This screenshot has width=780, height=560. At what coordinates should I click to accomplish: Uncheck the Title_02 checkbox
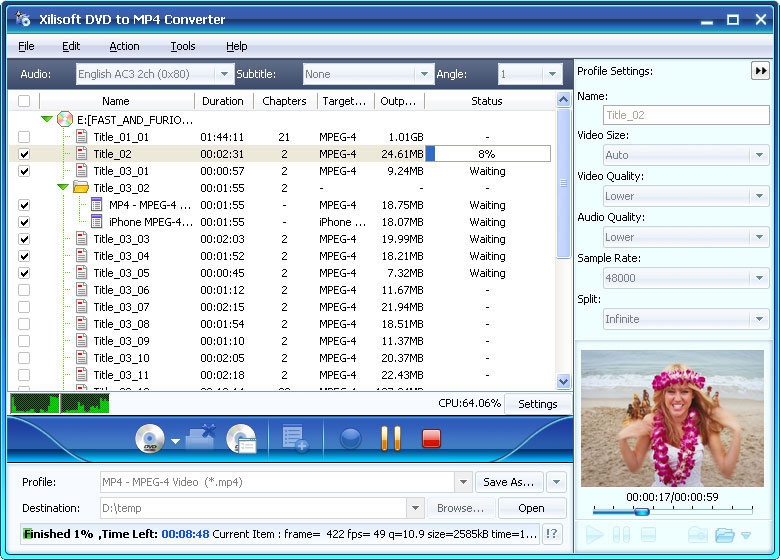pos(24,154)
